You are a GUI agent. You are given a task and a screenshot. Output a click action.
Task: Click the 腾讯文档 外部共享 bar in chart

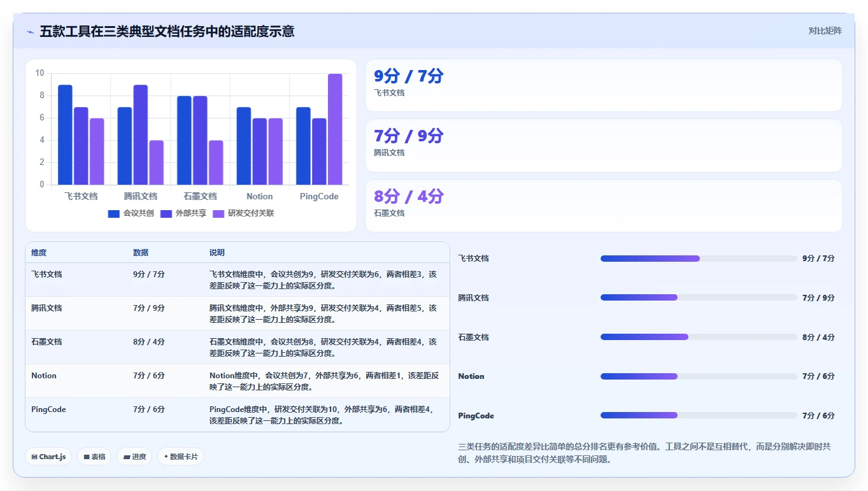(x=141, y=135)
